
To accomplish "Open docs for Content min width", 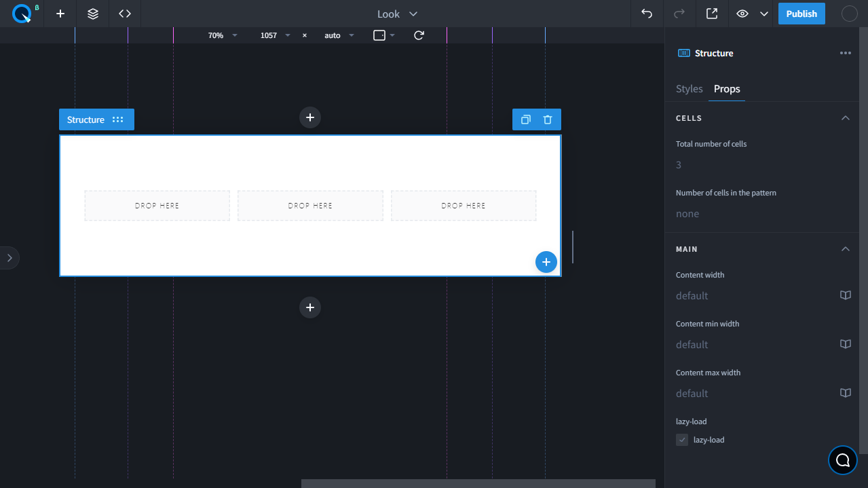I will tap(845, 344).
